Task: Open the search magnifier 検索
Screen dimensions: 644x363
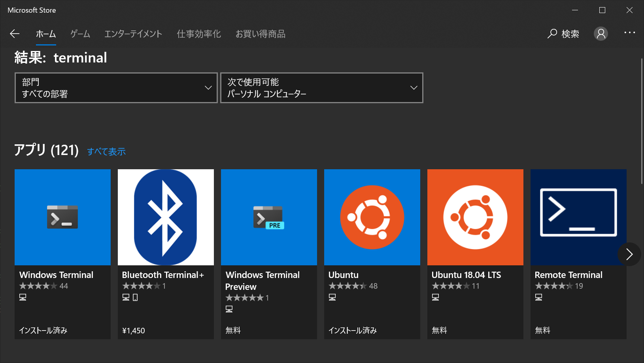Action: 563,34
